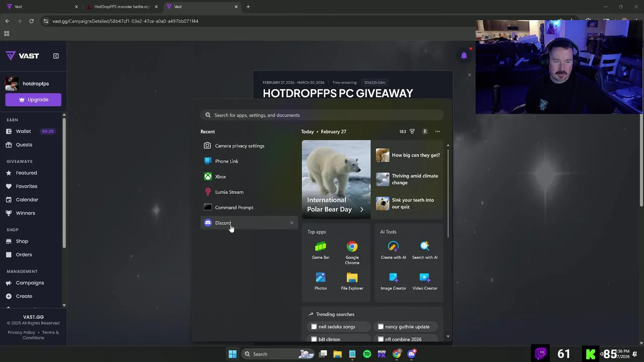
Task: Click the Windows Start button
Action: pos(232,354)
